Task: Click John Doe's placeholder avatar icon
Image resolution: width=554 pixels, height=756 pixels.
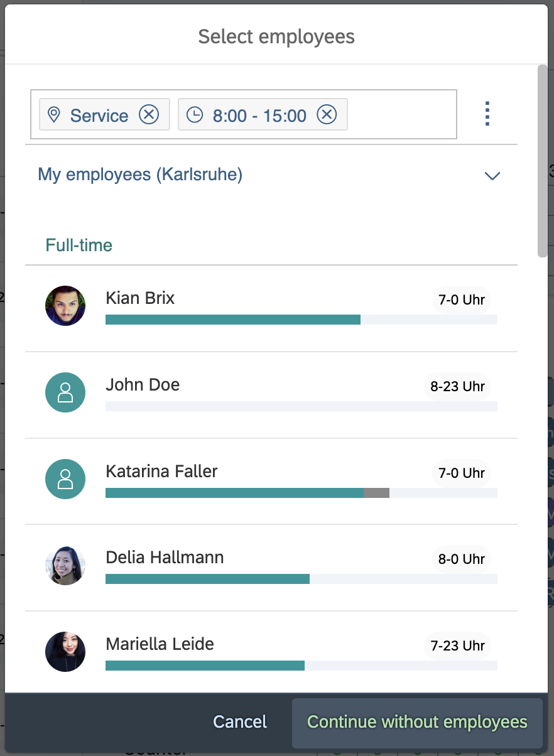Action: pyautogui.click(x=65, y=392)
